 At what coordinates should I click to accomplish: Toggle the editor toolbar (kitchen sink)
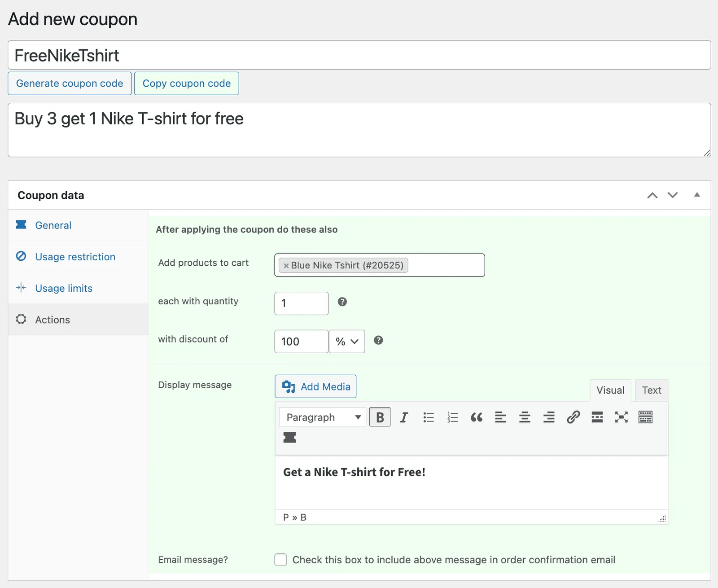(x=645, y=417)
